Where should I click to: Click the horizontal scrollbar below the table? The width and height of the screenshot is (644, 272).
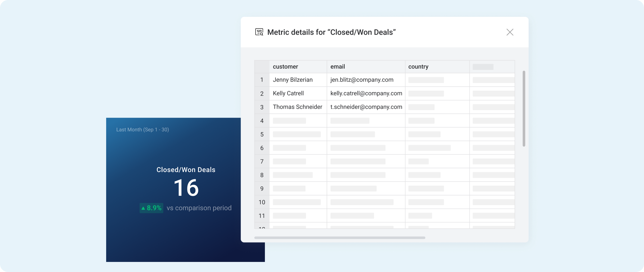pos(340,238)
